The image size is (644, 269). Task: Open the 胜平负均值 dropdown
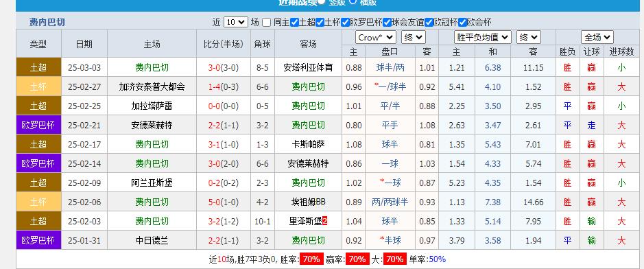click(x=483, y=37)
